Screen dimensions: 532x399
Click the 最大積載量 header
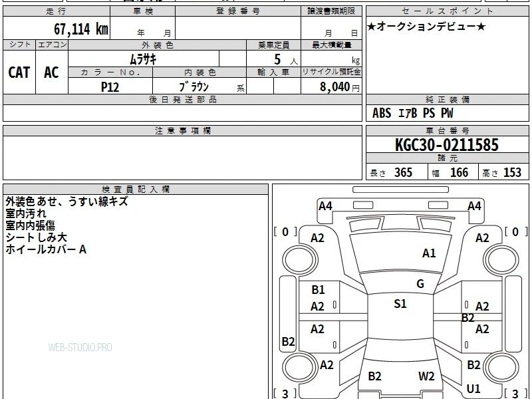point(331,45)
